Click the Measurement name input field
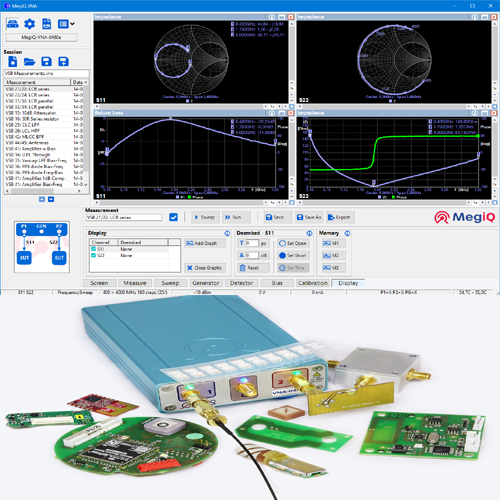 pos(124,217)
